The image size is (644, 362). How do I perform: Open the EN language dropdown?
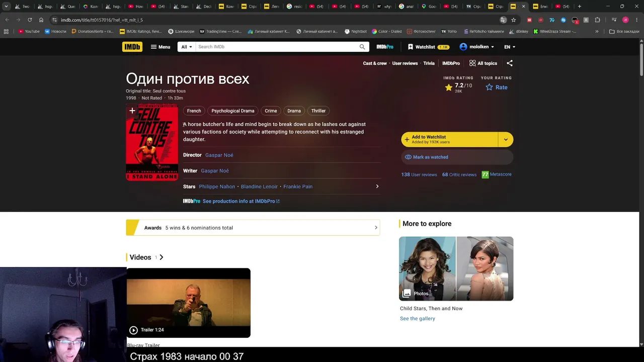510,47
